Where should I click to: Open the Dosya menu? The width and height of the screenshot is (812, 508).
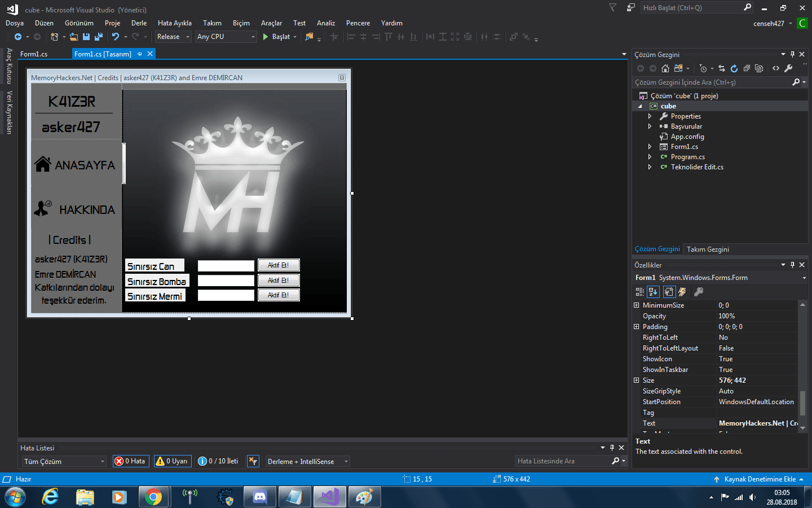pyautogui.click(x=15, y=23)
